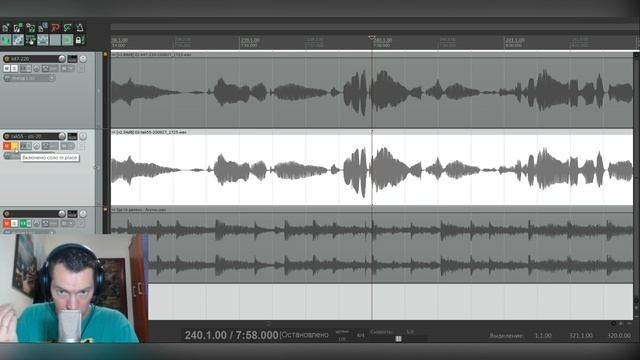The width and height of the screenshot is (640, 360).
Task: Click the 447-220 track volume knob
Action: tap(62, 59)
